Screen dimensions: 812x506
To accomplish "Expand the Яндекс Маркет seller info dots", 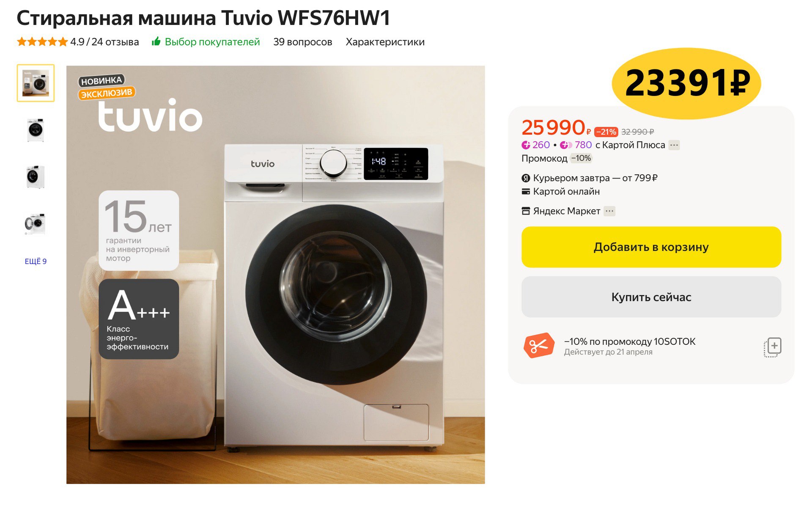I will tap(609, 211).
